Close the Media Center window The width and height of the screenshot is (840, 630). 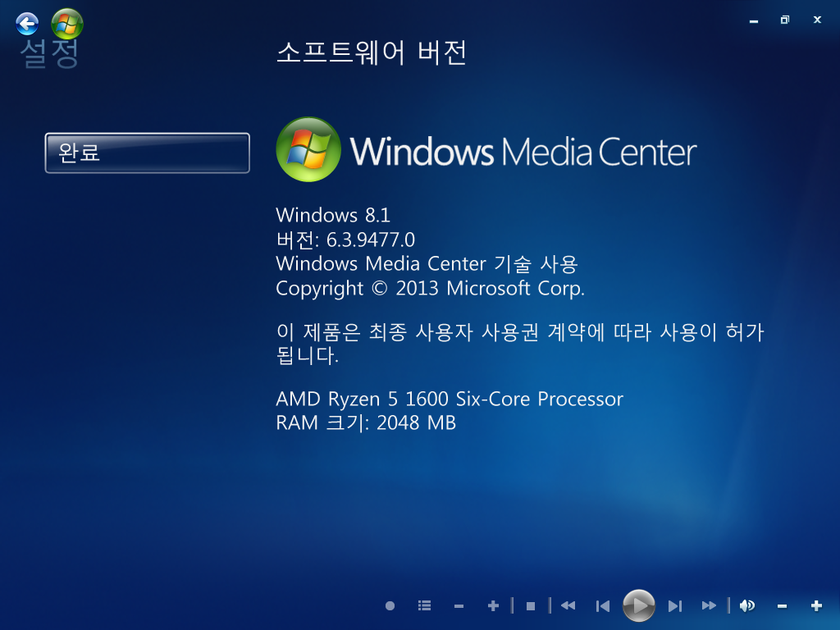click(x=817, y=20)
